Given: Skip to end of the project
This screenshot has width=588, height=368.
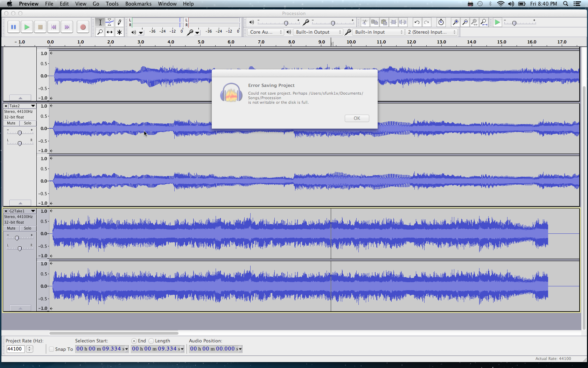Looking at the screenshot, I should [x=67, y=27].
